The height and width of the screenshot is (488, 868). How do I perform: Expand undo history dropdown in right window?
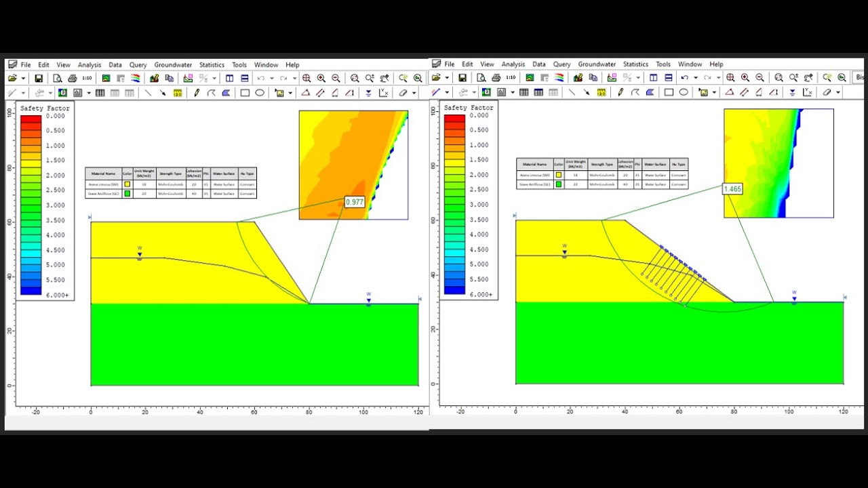(x=696, y=78)
